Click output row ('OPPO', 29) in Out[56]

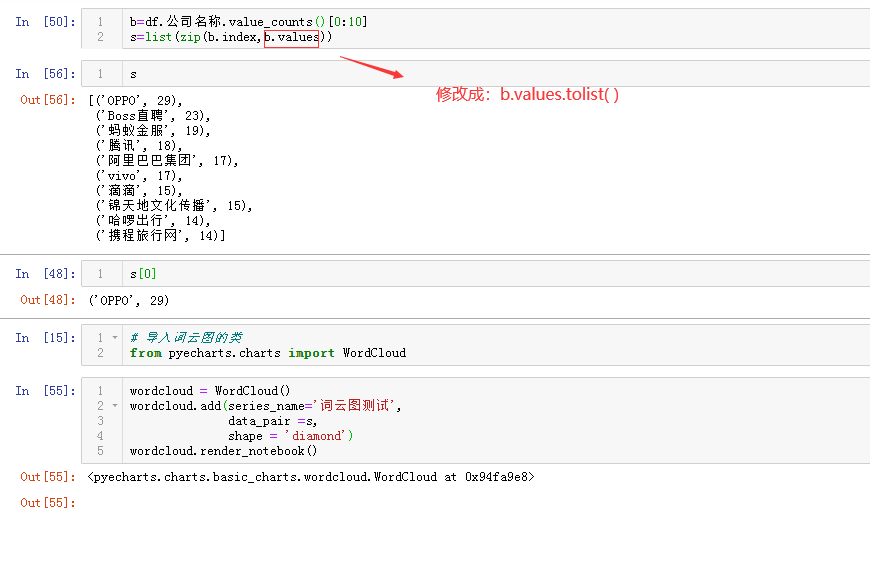tap(135, 100)
